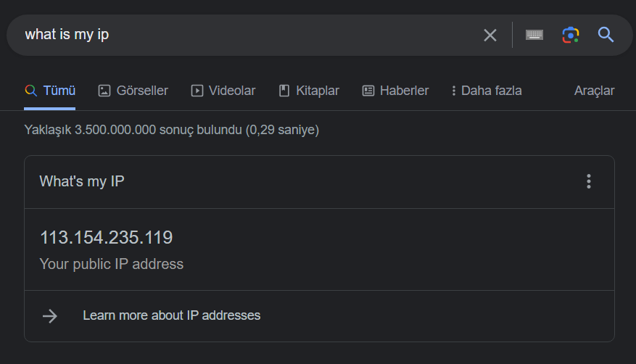This screenshot has width=636, height=364.
Task: Click the multicolor magnifier icon on Tümü
Action: [x=30, y=91]
